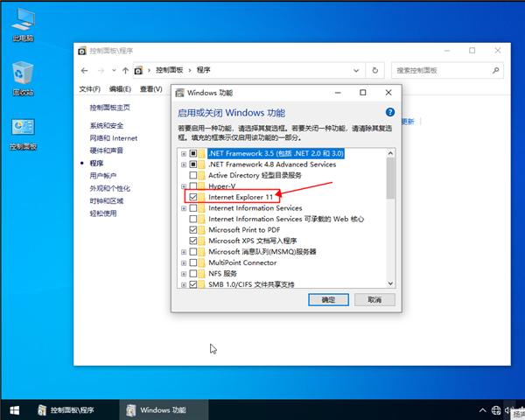Open the 查看(V) menu
Viewport: 525px width, 420px height.
pyautogui.click(x=151, y=89)
